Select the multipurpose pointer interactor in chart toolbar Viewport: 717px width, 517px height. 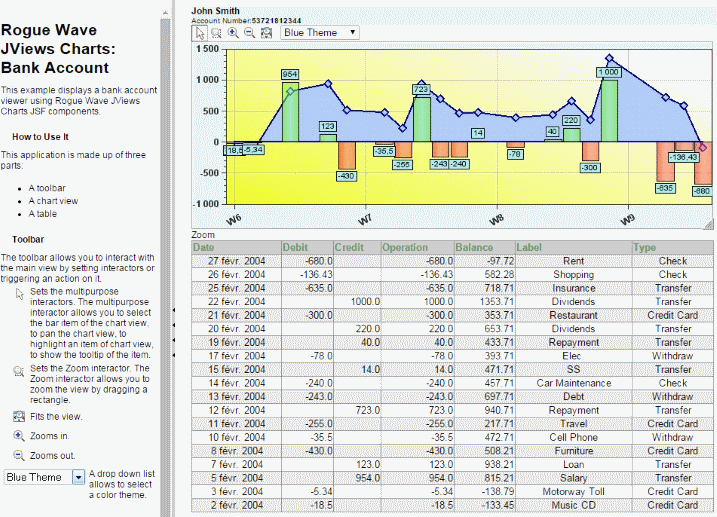pyautogui.click(x=199, y=32)
